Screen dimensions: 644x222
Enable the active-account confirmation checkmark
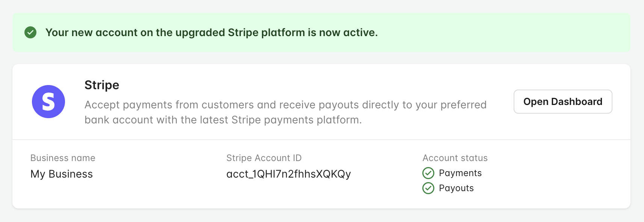click(x=31, y=33)
